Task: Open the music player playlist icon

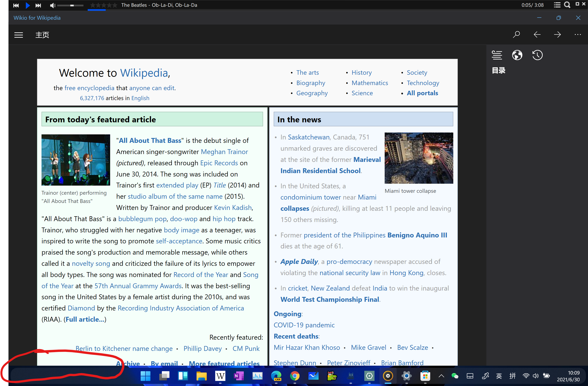Action: coord(557,5)
